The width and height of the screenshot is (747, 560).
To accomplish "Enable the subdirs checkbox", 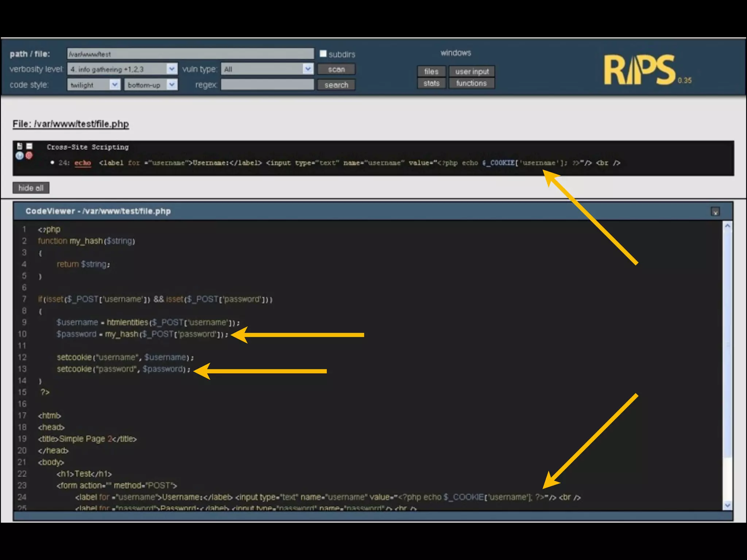I will (x=323, y=54).
